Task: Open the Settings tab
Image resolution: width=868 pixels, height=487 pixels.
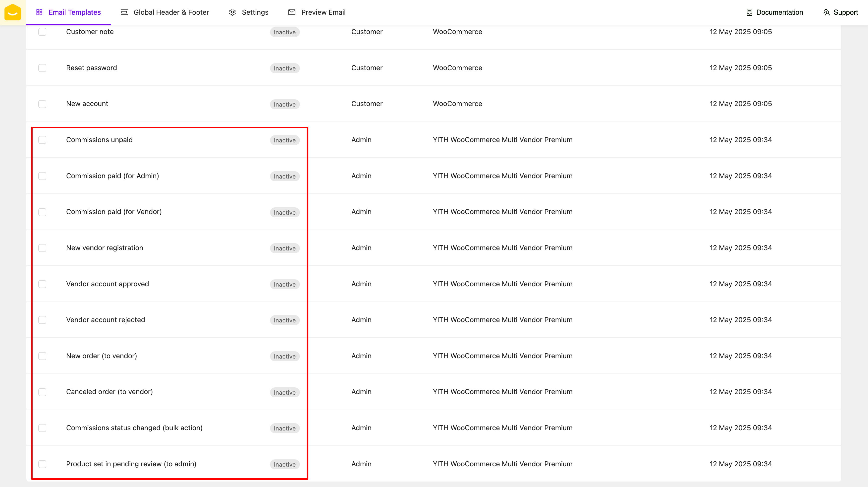Action: 255,12
